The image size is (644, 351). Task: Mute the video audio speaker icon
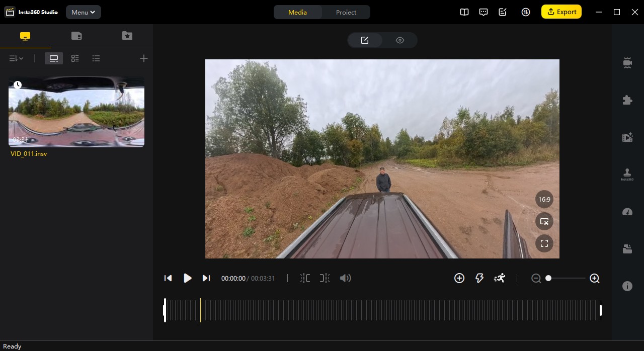(x=345, y=278)
